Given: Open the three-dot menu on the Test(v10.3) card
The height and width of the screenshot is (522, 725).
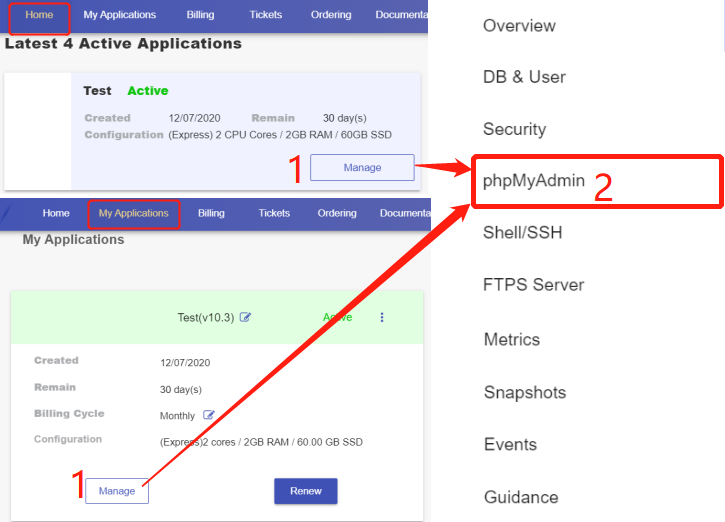Looking at the screenshot, I should [381, 318].
